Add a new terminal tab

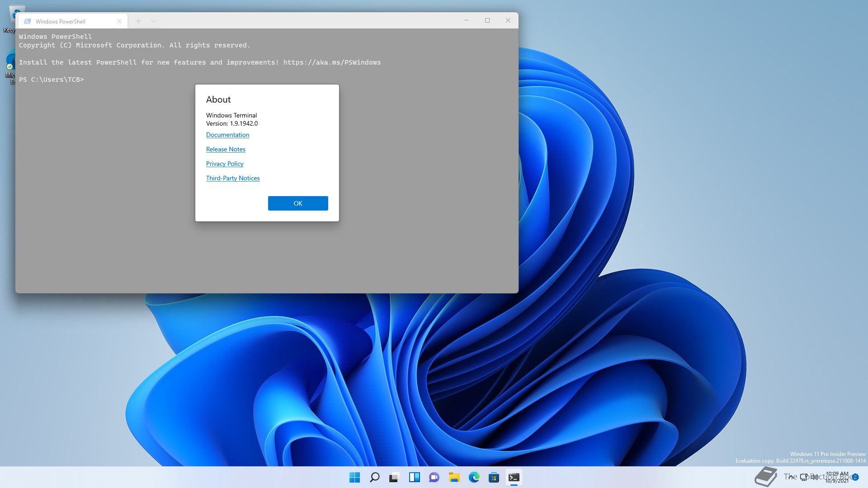pyautogui.click(x=138, y=21)
